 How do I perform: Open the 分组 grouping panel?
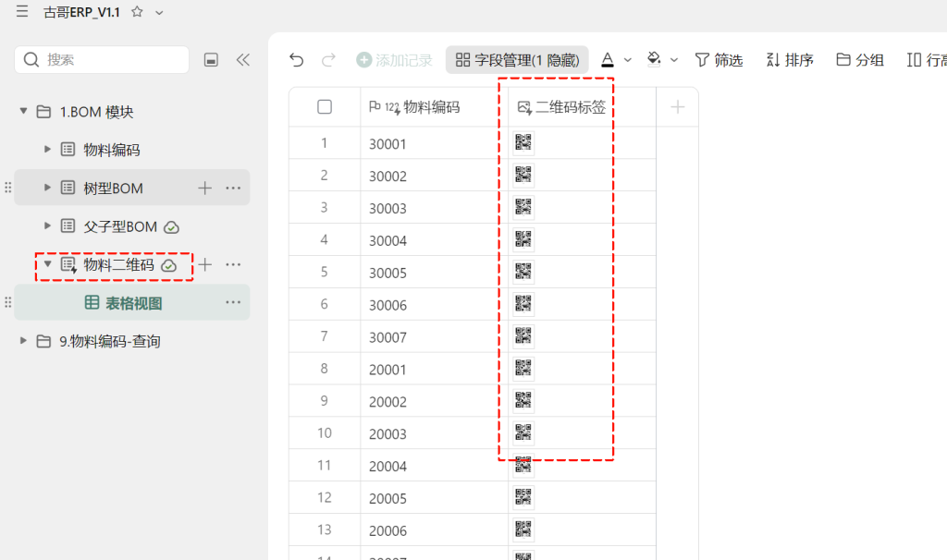coord(860,60)
